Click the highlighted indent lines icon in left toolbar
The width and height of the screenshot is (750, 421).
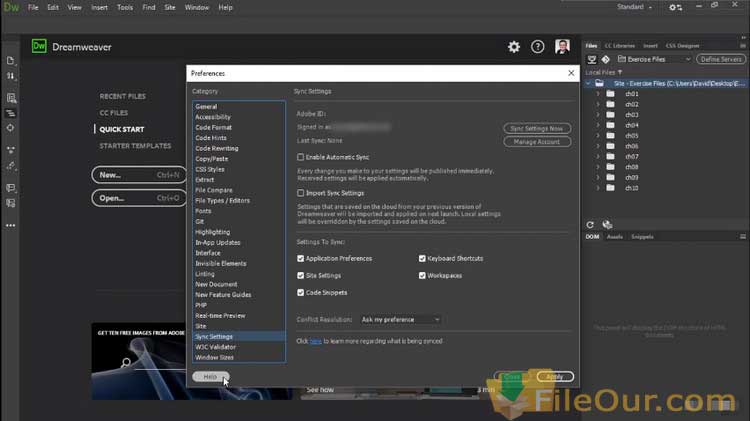(x=11, y=113)
